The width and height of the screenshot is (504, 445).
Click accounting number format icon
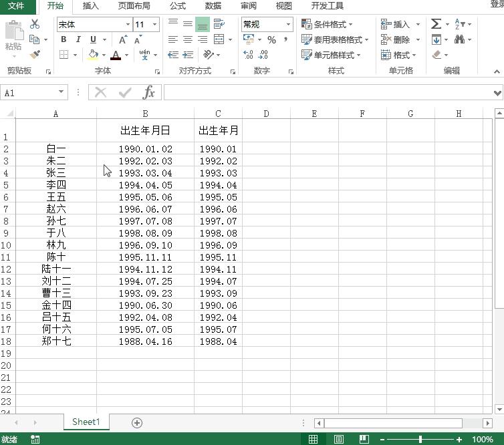point(249,39)
